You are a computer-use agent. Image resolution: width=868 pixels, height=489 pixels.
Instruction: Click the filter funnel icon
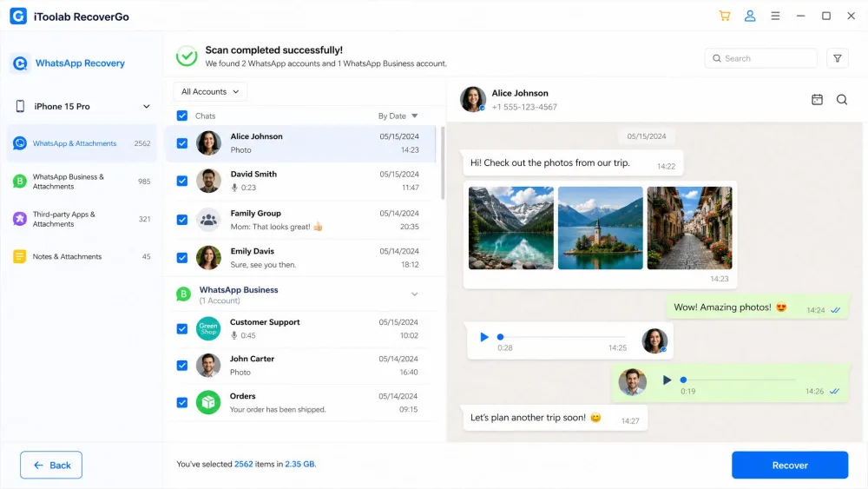[837, 58]
